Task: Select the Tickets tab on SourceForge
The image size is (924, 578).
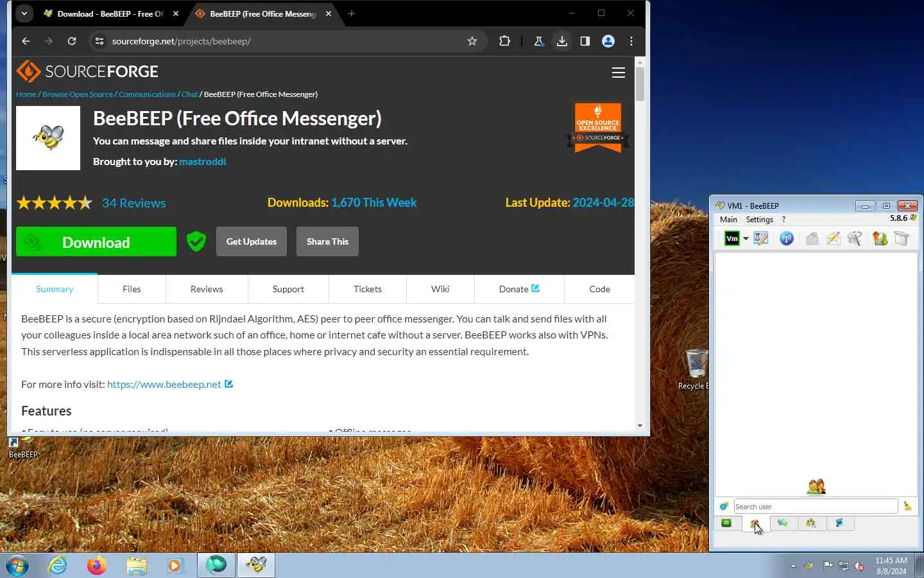Action: pyautogui.click(x=368, y=289)
